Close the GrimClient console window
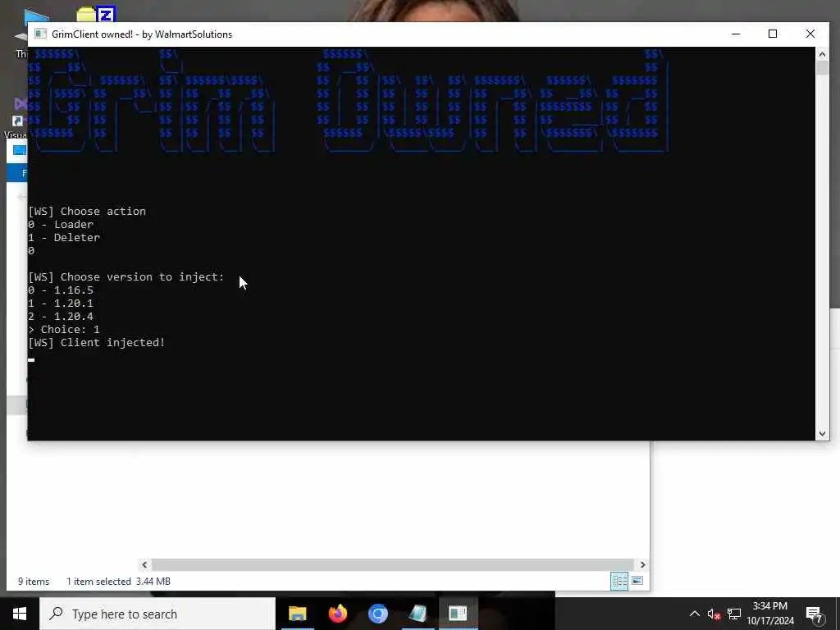The image size is (840, 630). click(x=810, y=34)
